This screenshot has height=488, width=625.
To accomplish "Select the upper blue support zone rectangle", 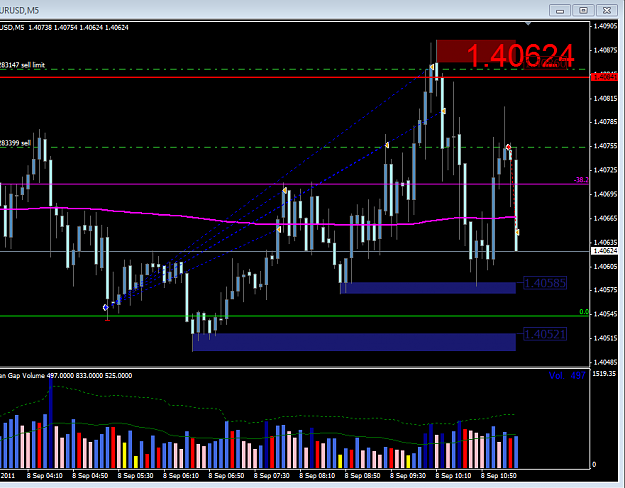I will 428,288.
